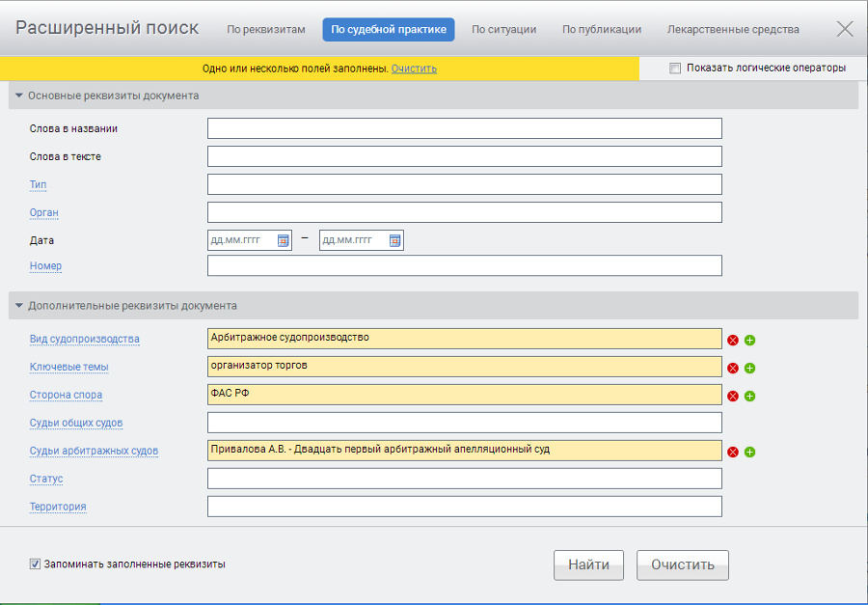Open calendar picker for the start date

(284, 240)
